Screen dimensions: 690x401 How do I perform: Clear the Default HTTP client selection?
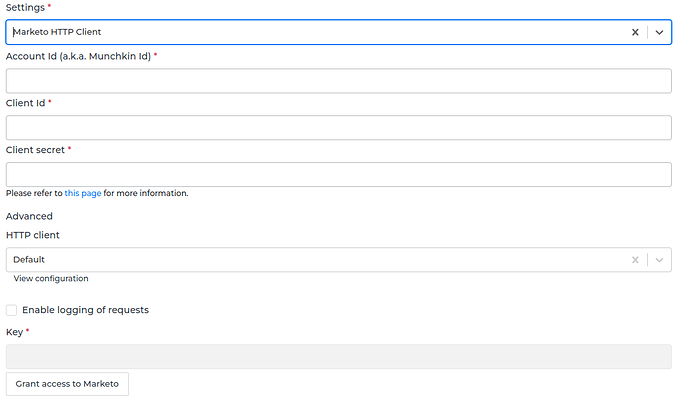coord(635,260)
